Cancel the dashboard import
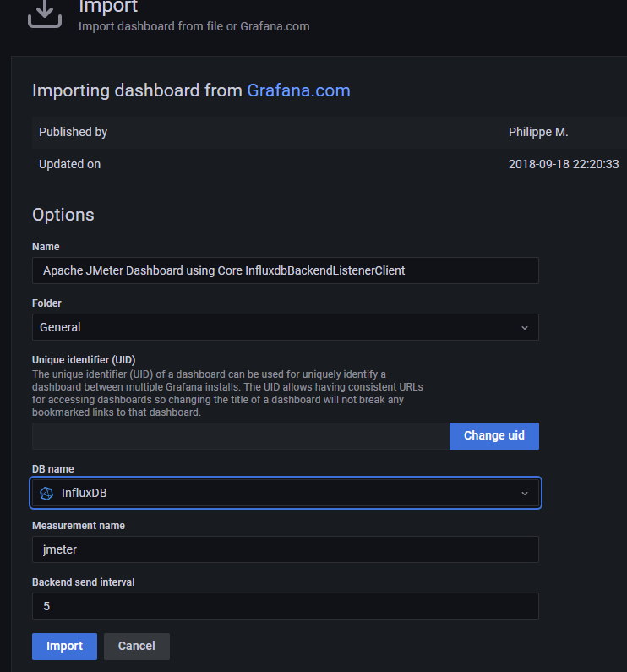This screenshot has width=627, height=672. [136, 647]
